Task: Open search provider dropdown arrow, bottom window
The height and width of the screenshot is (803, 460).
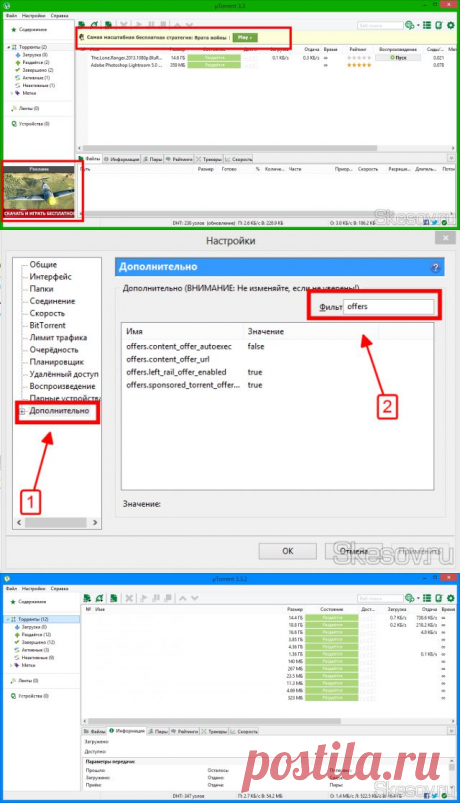Action: pos(417,598)
